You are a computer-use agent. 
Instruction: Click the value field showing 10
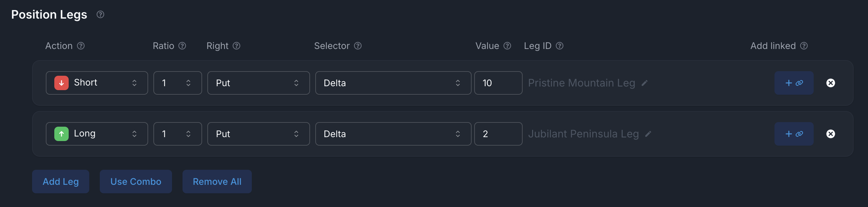498,83
